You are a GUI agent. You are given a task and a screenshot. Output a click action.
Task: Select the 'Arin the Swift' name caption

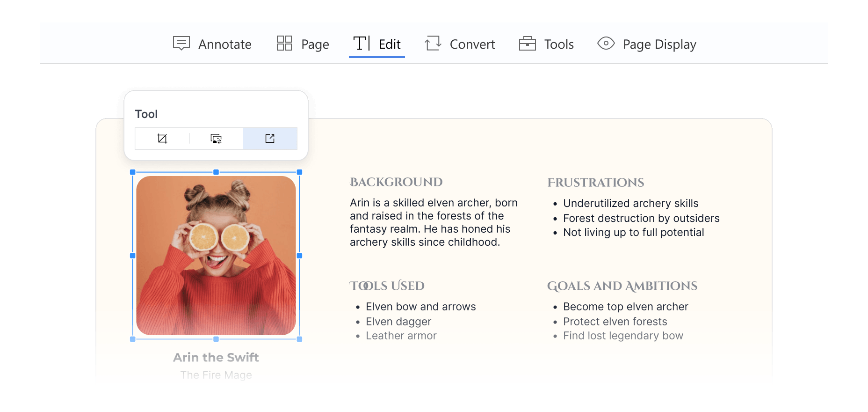pos(216,358)
